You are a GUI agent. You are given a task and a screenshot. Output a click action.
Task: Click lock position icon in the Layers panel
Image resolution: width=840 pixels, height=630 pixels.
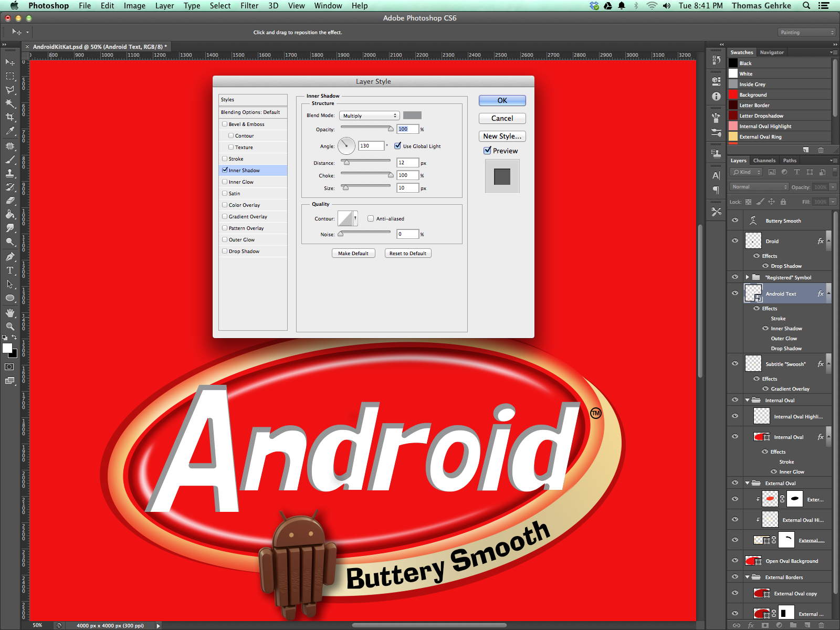pos(771,202)
